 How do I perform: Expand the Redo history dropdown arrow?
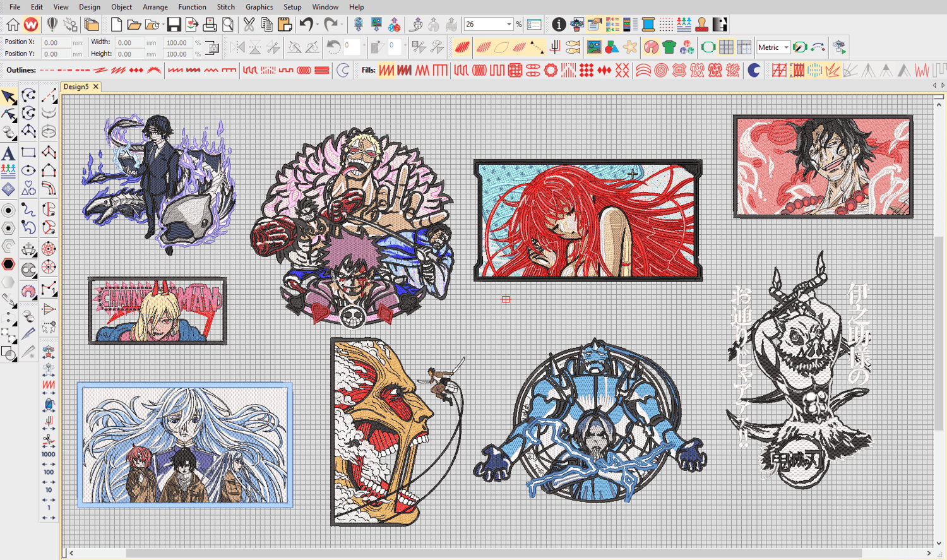pyautogui.click(x=342, y=25)
